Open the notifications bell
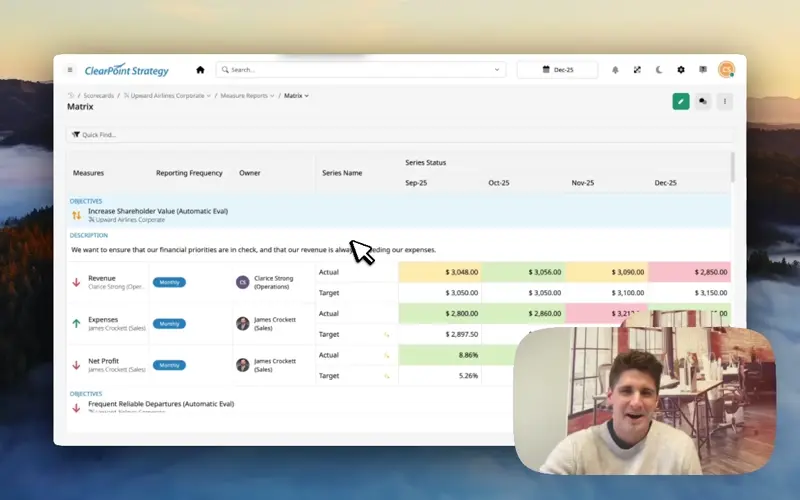The height and width of the screenshot is (500, 800). click(615, 70)
